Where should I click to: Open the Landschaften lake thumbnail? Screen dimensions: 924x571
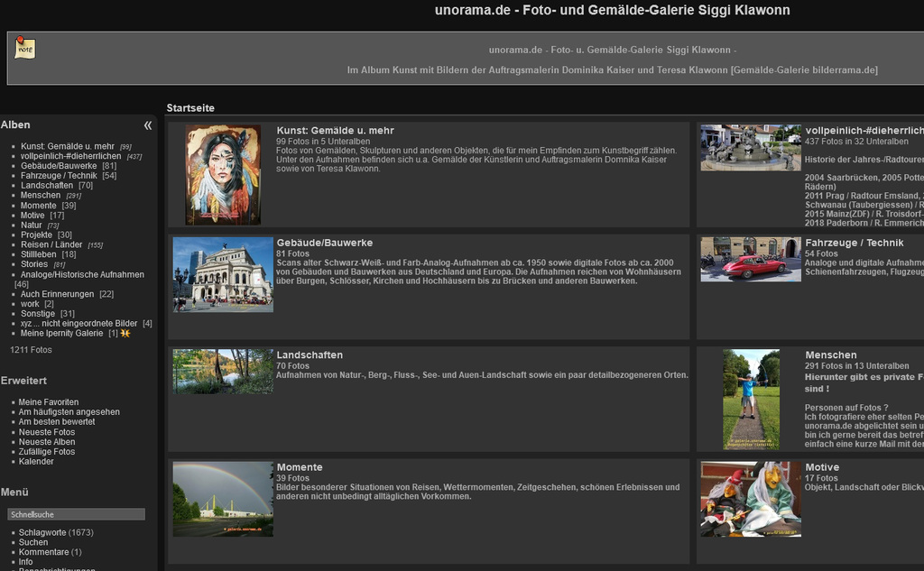coord(223,371)
